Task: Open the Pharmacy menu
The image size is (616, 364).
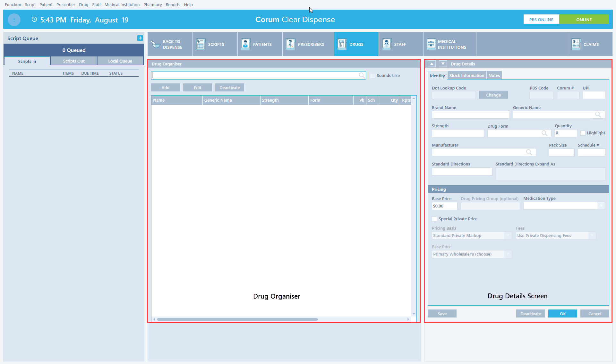Action: tap(152, 4)
